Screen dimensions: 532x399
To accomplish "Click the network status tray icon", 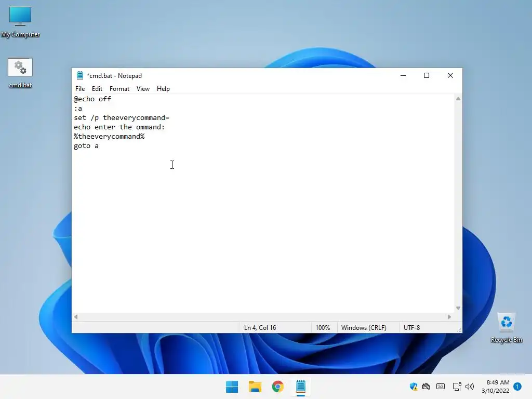I will pyautogui.click(x=457, y=387).
